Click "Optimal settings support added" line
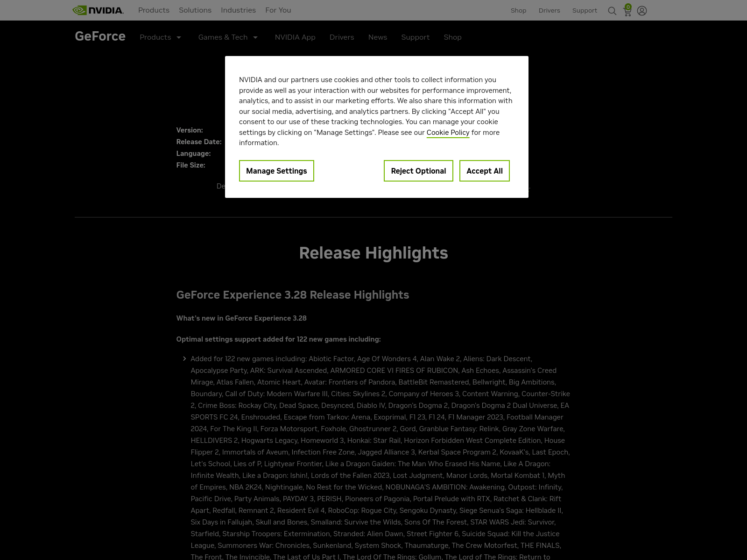 (x=278, y=339)
